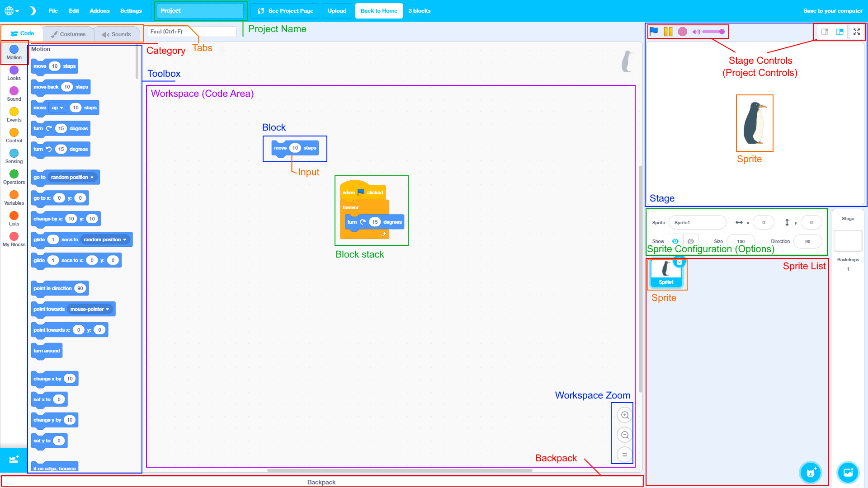Click the Choose a Backdrop button
Screen dimensions: 868x488
click(x=848, y=473)
